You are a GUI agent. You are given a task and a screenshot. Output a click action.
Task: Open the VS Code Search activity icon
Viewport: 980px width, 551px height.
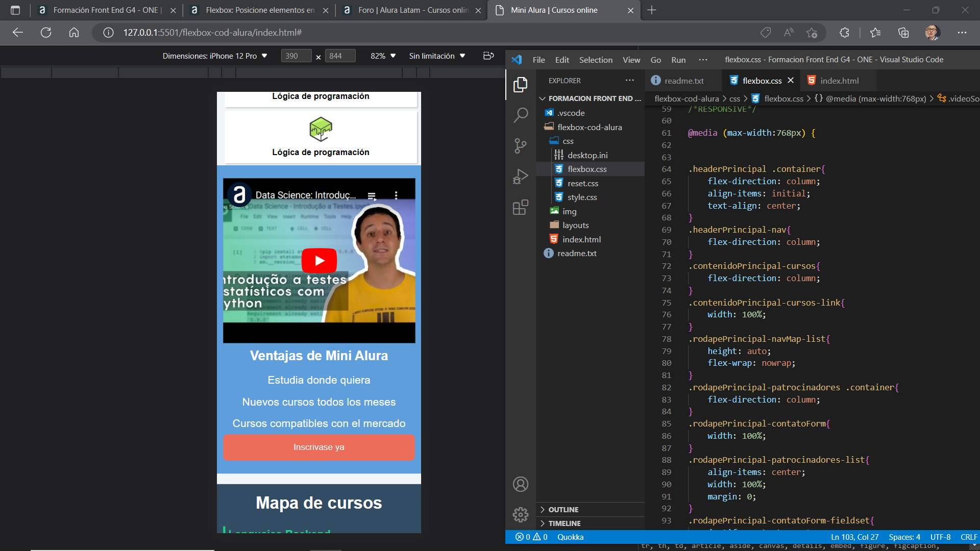click(520, 115)
